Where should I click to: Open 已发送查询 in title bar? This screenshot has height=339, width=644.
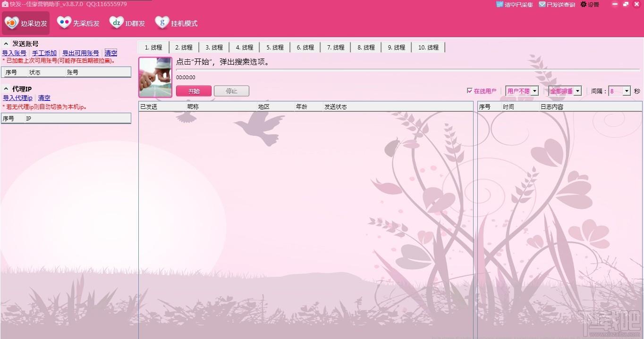[x=557, y=4]
